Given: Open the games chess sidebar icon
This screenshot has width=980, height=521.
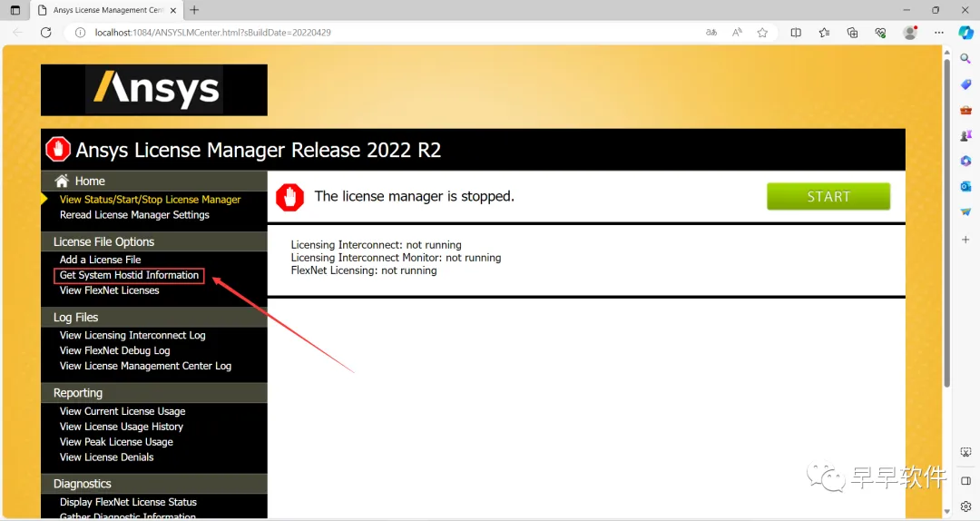Looking at the screenshot, I should coord(965,136).
